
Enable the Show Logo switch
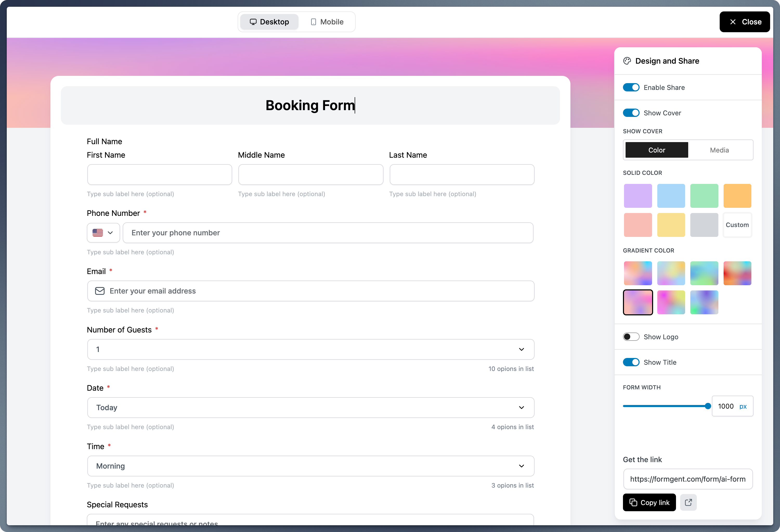point(631,337)
